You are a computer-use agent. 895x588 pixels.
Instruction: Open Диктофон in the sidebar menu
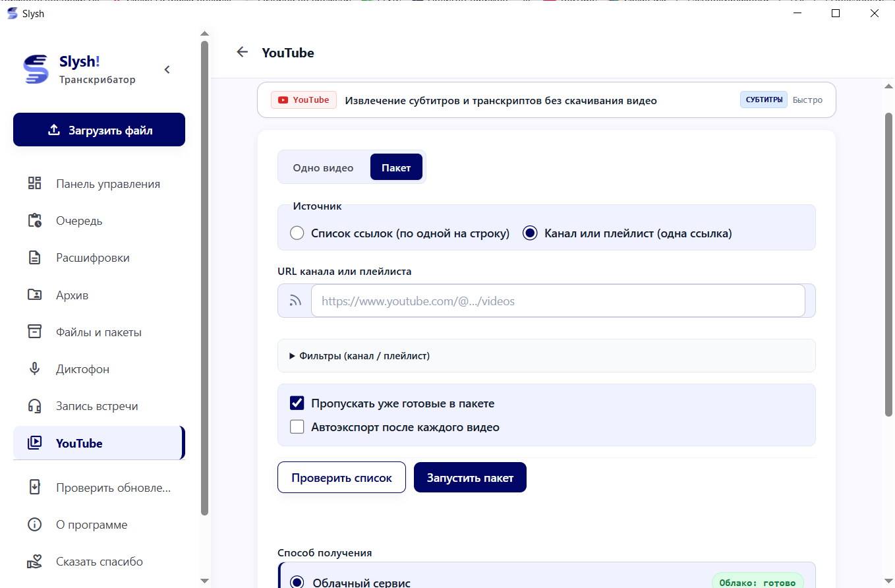point(99,369)
